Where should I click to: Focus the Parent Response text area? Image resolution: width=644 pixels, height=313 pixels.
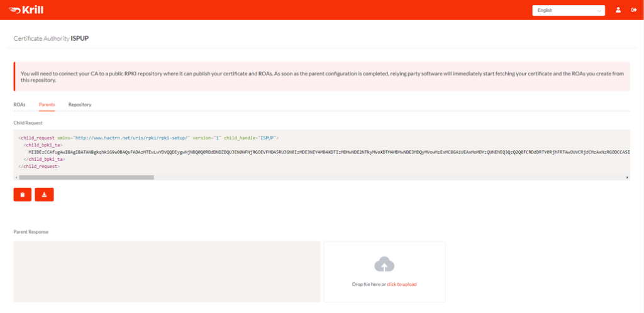[x=167, y=272]
